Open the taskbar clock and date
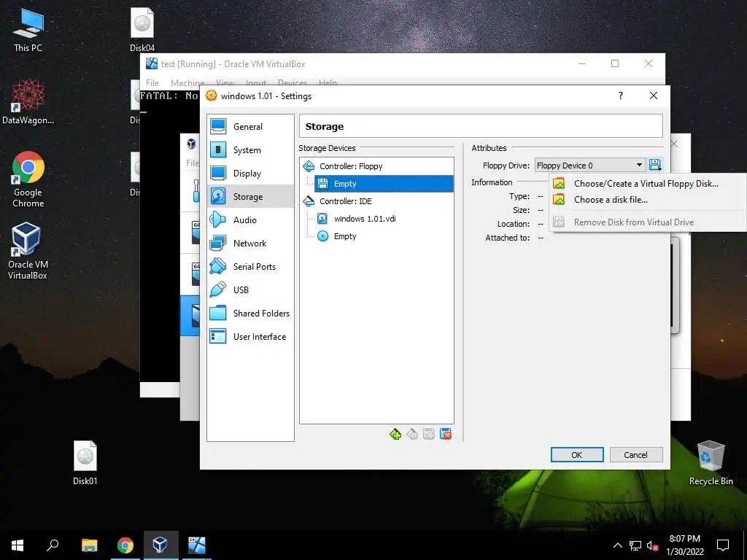The width and height of the screenshot is (747, 560). click(684, 545)
